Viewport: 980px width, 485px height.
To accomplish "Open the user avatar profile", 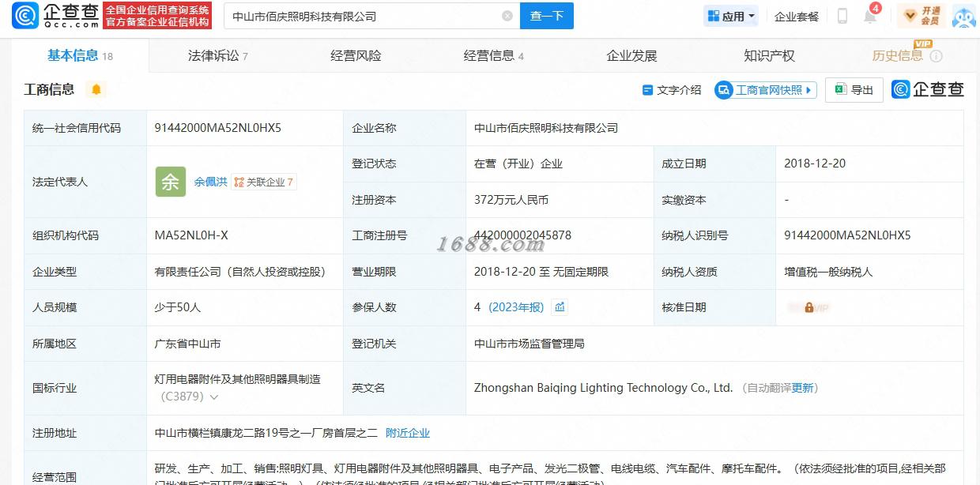I will click(x=964, y=16).
